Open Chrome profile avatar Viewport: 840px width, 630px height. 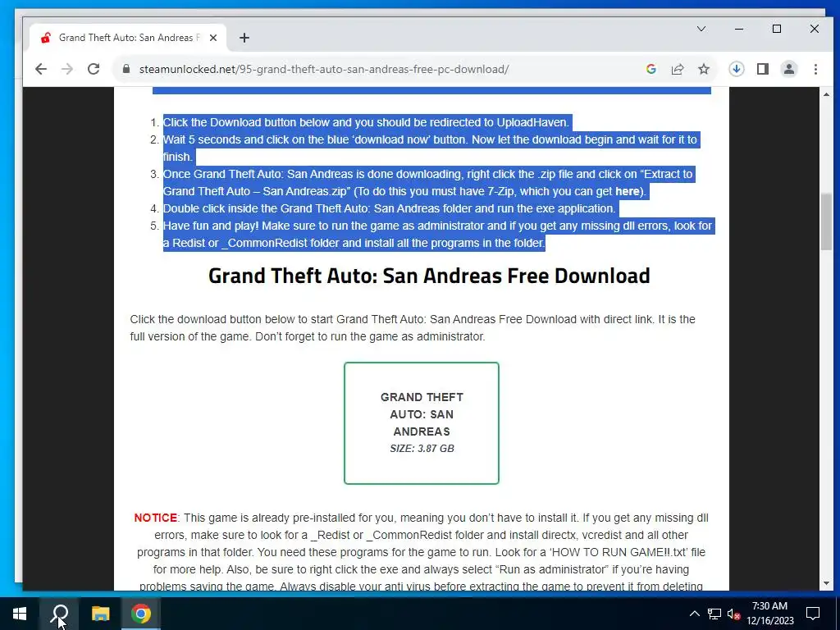coord(788,69)
